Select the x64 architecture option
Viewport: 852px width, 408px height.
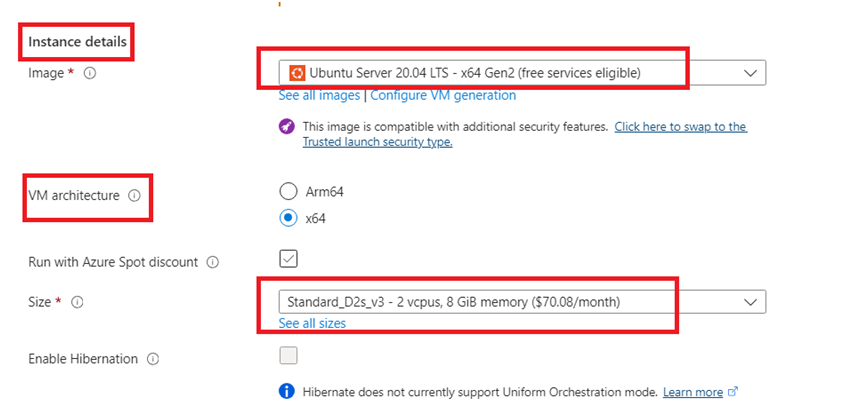click(289, 217)
